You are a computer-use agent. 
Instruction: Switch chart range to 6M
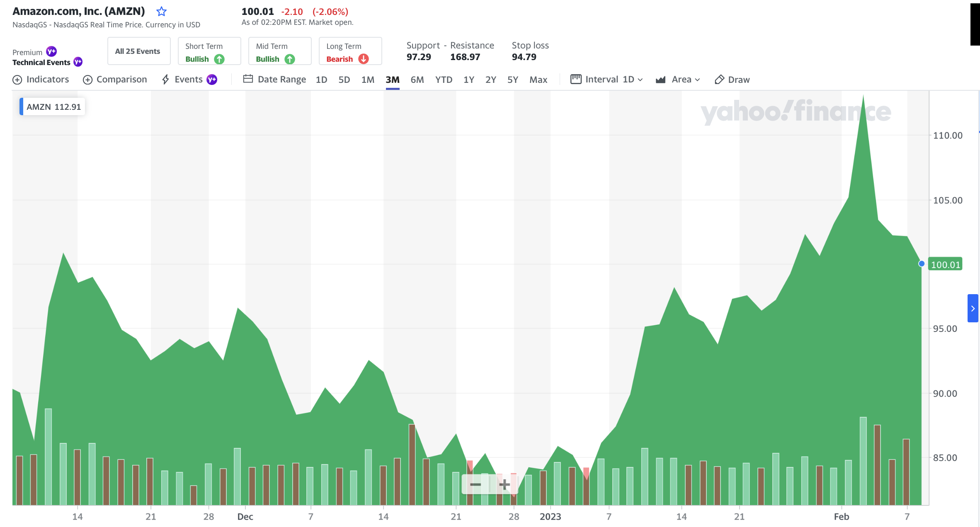pos(417,80)
